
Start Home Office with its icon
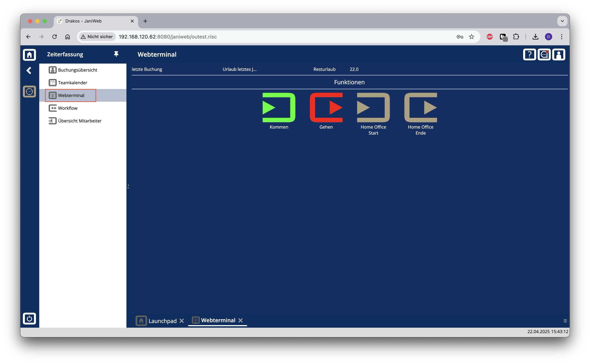click(x=373, y=107)
